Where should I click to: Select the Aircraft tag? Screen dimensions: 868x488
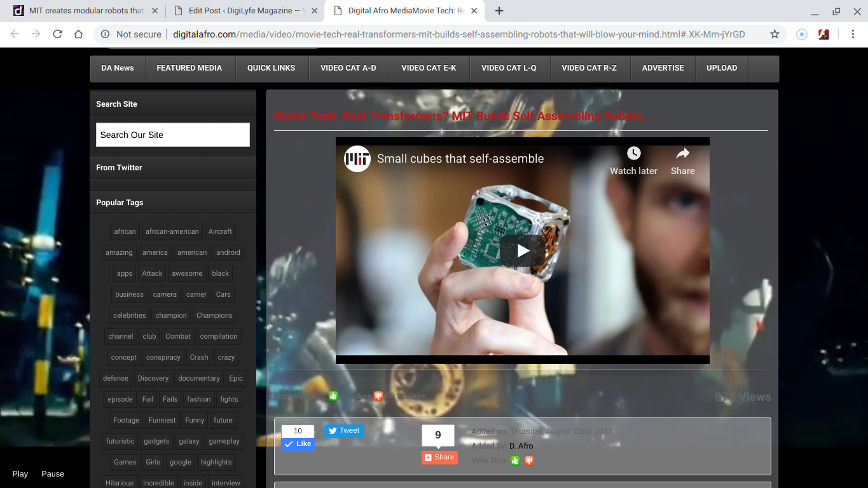(x=220, y=231)
